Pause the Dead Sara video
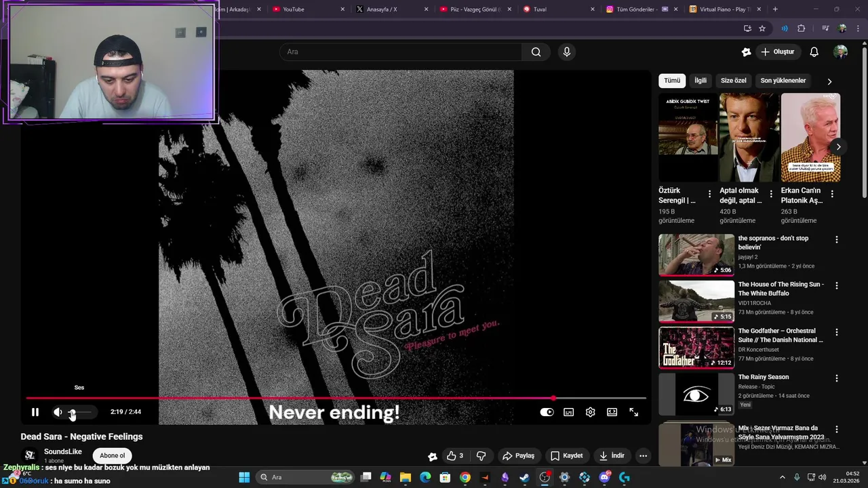Screen dimensions: 868x488 click(x=35, y=412)
